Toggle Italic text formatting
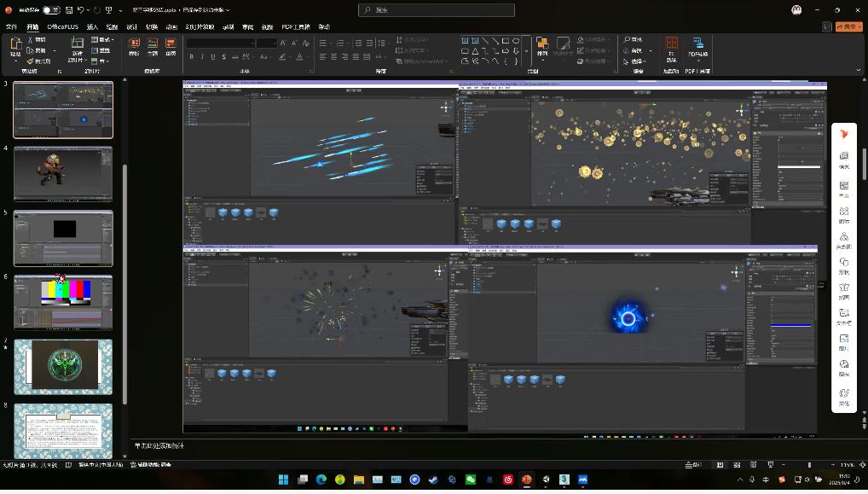This screenshot has height=494, width=868. pyautogui.click(x=202, y=57)
